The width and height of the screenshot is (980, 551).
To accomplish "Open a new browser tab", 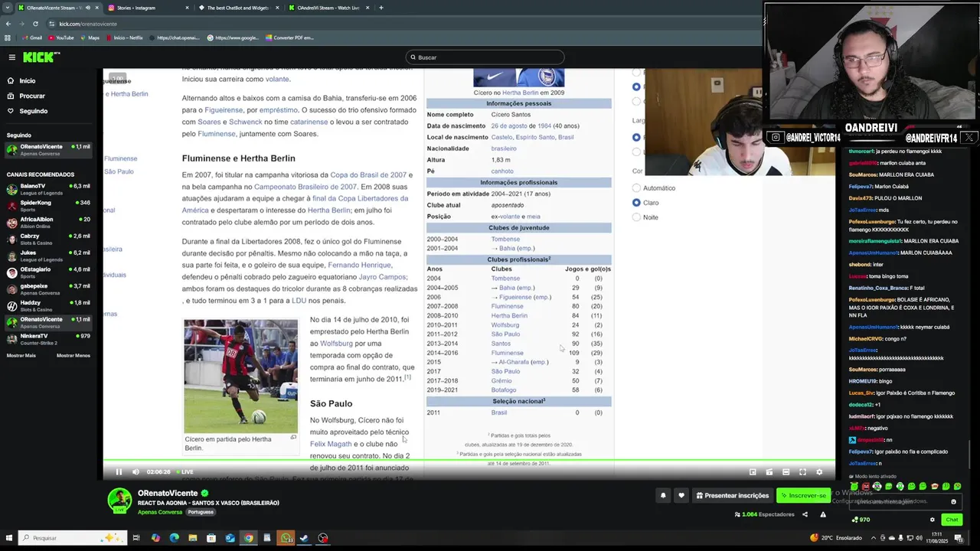I will click(381, 8).
